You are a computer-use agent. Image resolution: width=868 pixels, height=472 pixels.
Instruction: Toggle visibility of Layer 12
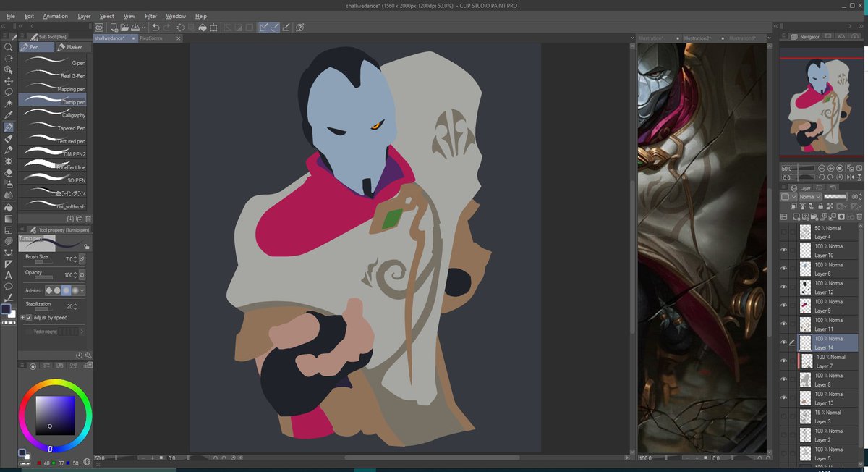[784, 287]
